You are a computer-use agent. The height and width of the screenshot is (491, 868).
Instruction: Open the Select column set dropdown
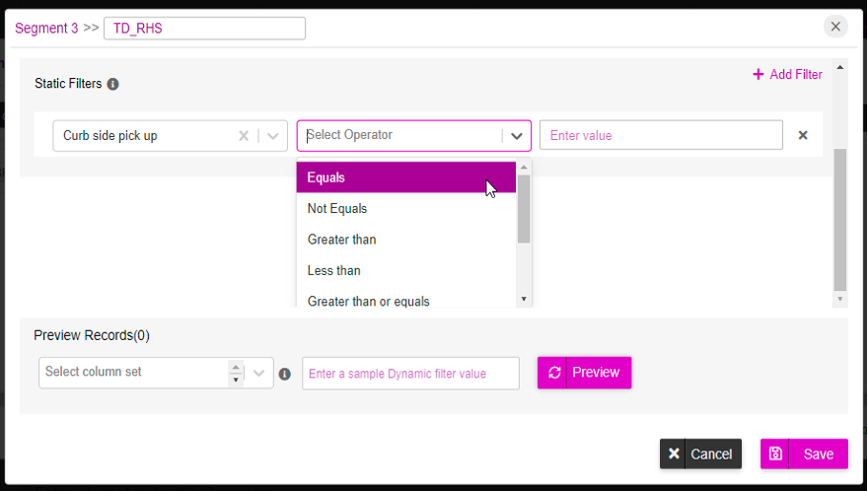tap(258, 373)
